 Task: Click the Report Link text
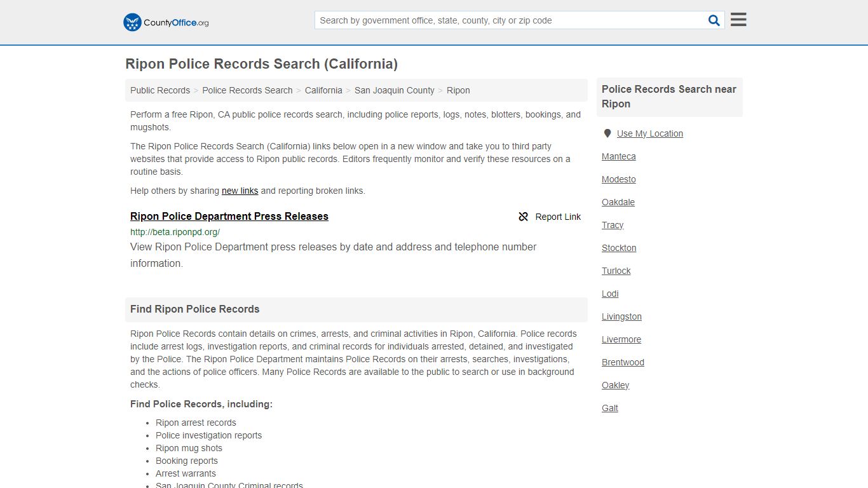(x=558, y=217)
